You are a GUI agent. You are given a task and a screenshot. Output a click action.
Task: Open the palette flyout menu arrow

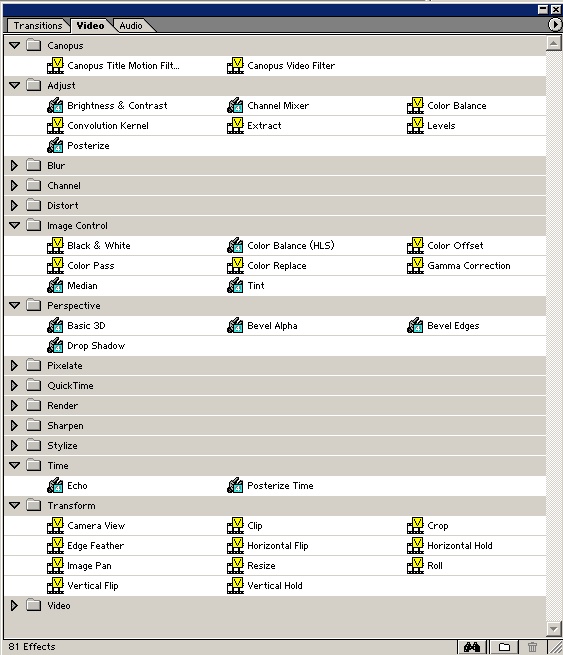[x=555, y=25]
